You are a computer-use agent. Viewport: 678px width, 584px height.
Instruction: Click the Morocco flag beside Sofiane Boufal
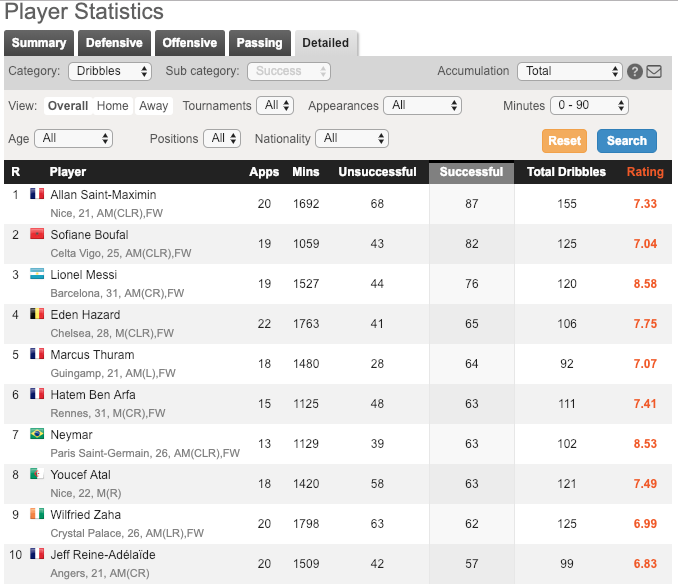pyautogui.click(x=38, y=234)
